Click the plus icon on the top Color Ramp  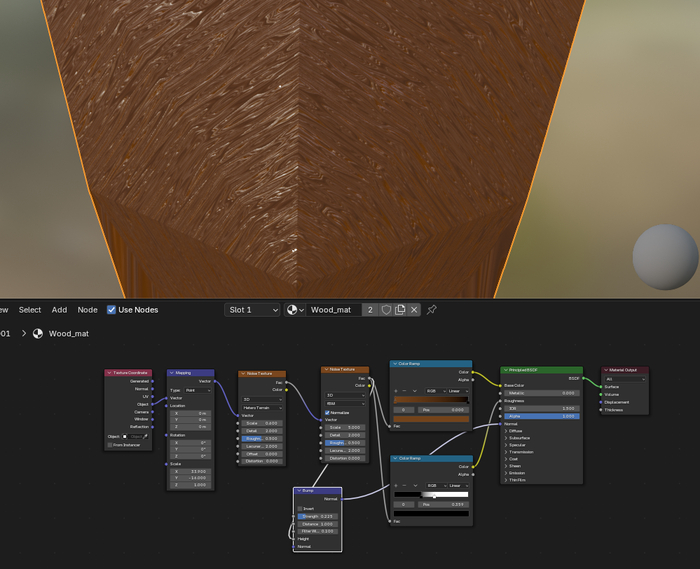pos(394,390)
